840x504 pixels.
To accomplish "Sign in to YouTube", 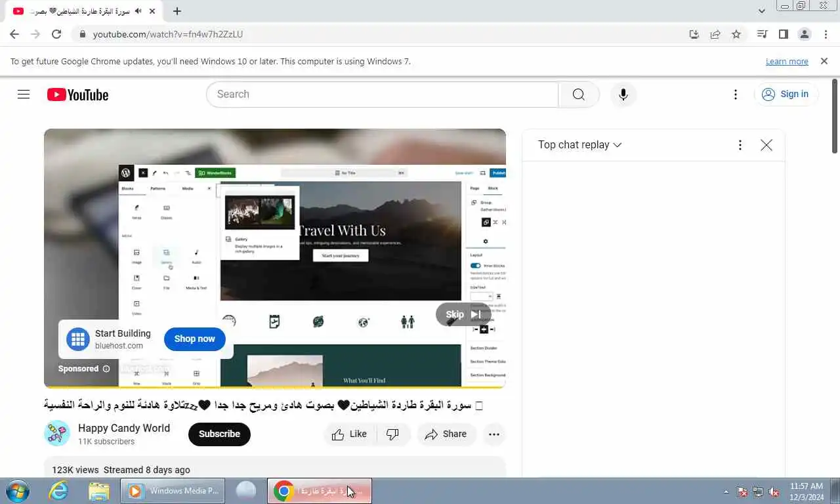I will [786, 94].
